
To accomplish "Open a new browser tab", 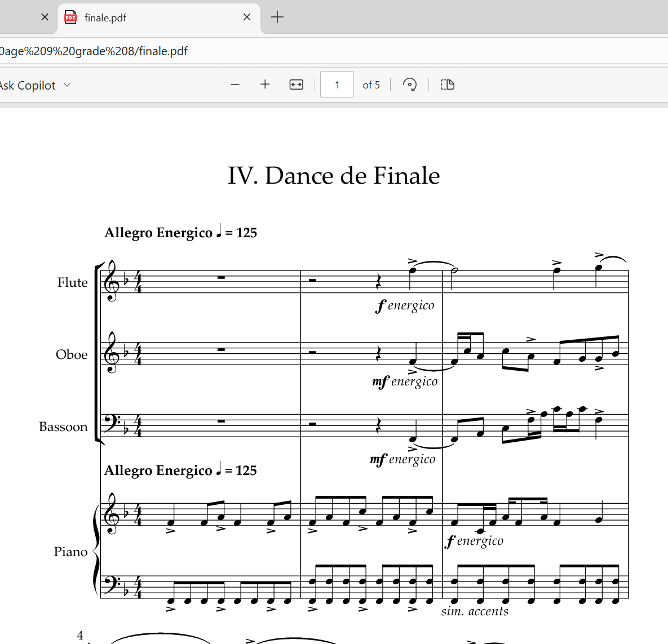I will pos(277,17).
